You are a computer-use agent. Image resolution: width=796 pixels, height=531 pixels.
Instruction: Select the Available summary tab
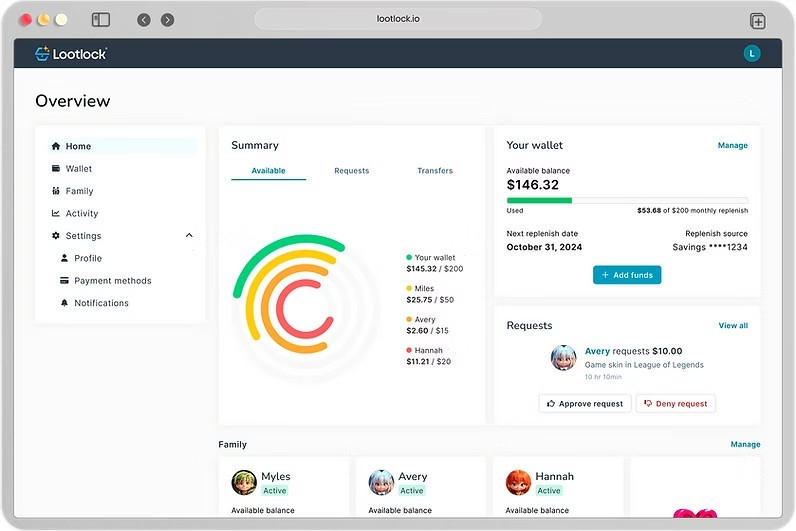pos(269,171)
